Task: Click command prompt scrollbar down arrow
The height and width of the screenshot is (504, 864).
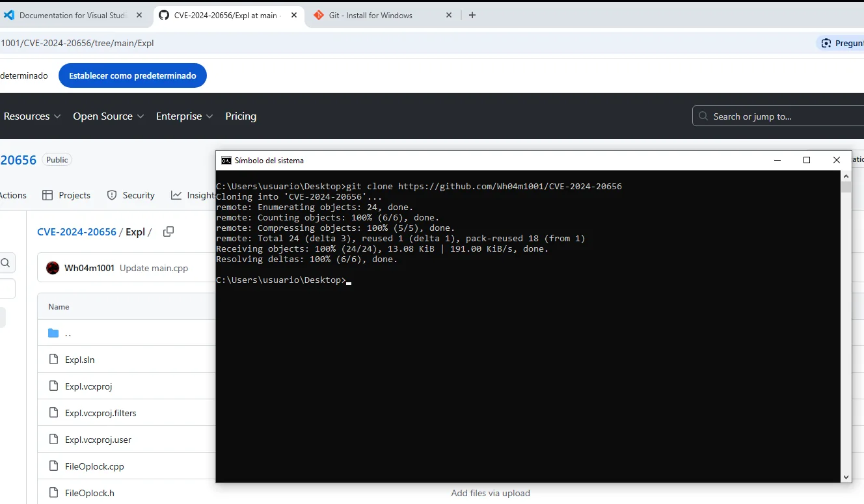Action: point(846,477)
